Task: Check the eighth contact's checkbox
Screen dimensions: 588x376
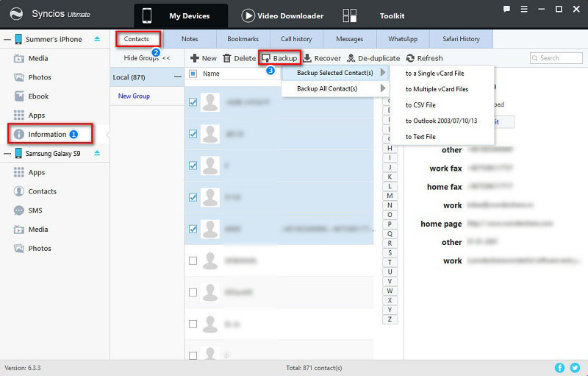Action: [x=193, y=324]
